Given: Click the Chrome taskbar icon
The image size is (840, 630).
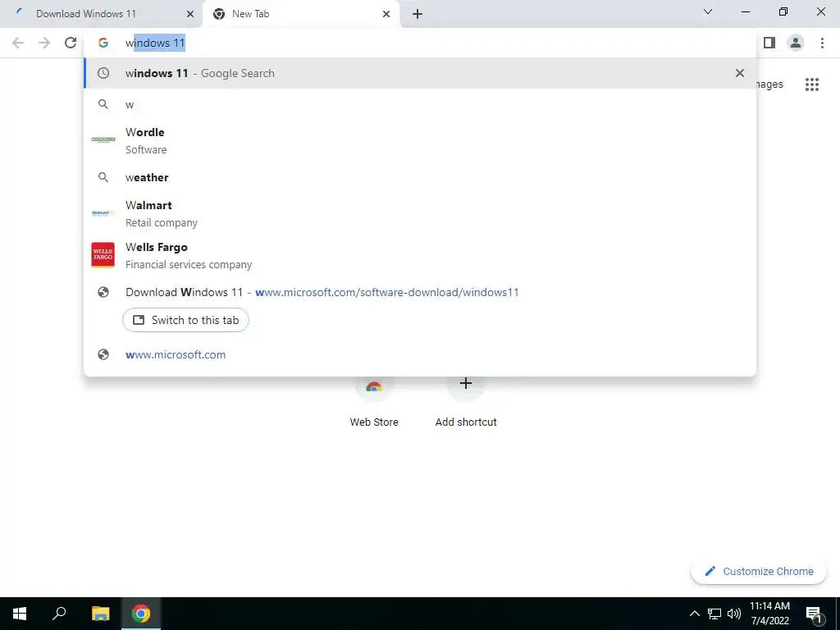Looking at the screenshot, I should 141,614.
